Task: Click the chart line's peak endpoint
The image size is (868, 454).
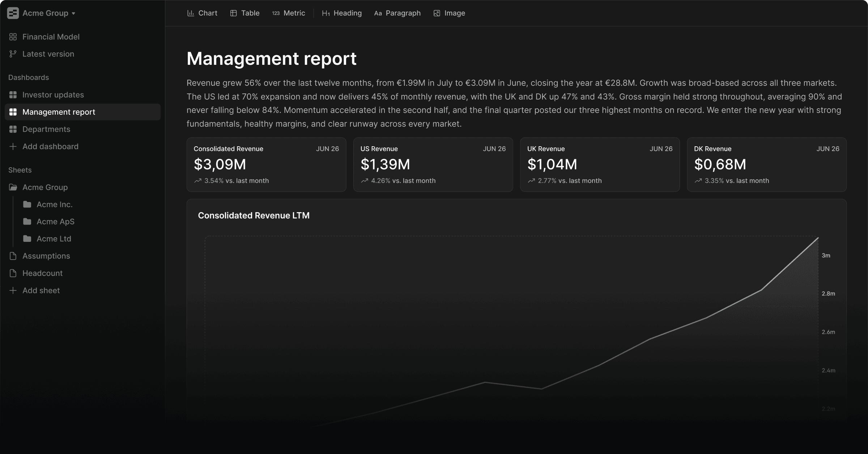Action: [818, 237]
